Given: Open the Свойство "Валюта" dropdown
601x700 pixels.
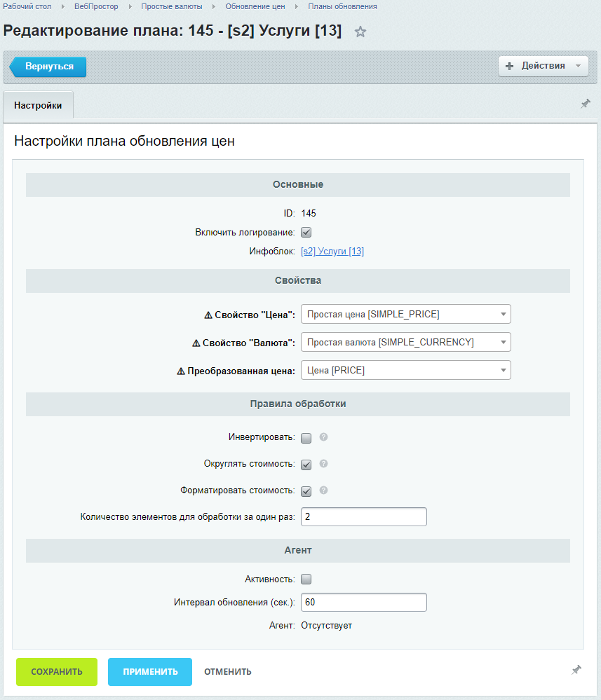Looking at the screenshot, I should coord(406,343).
